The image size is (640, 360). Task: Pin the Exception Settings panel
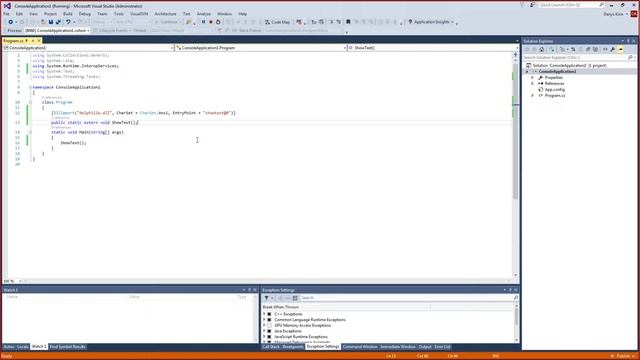[510, 290]
